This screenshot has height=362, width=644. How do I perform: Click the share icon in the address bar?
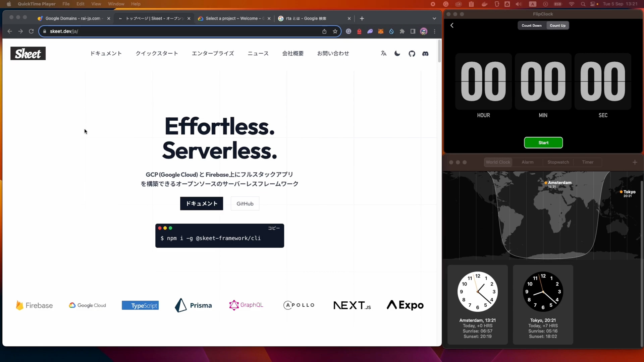click(x=324, y=31)
